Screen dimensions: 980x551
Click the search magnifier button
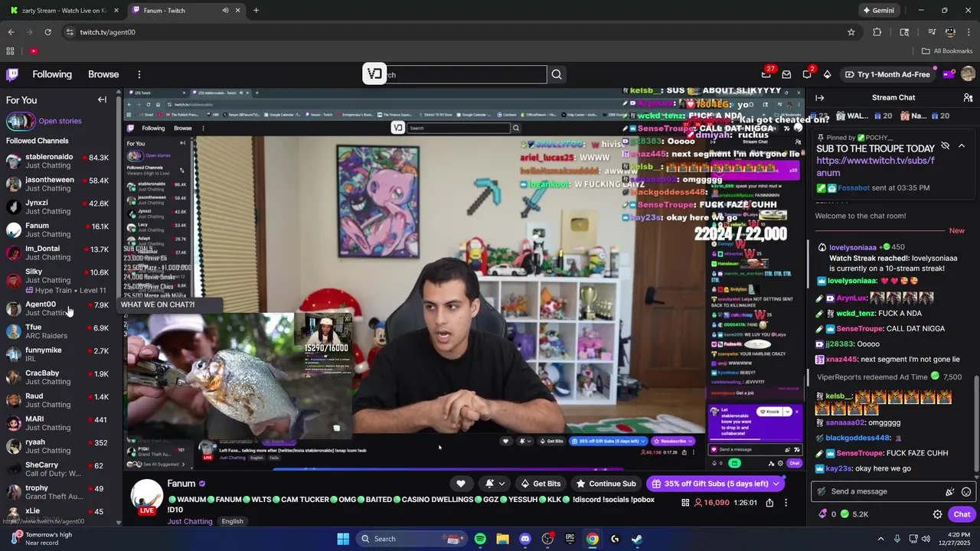(557, 74)
